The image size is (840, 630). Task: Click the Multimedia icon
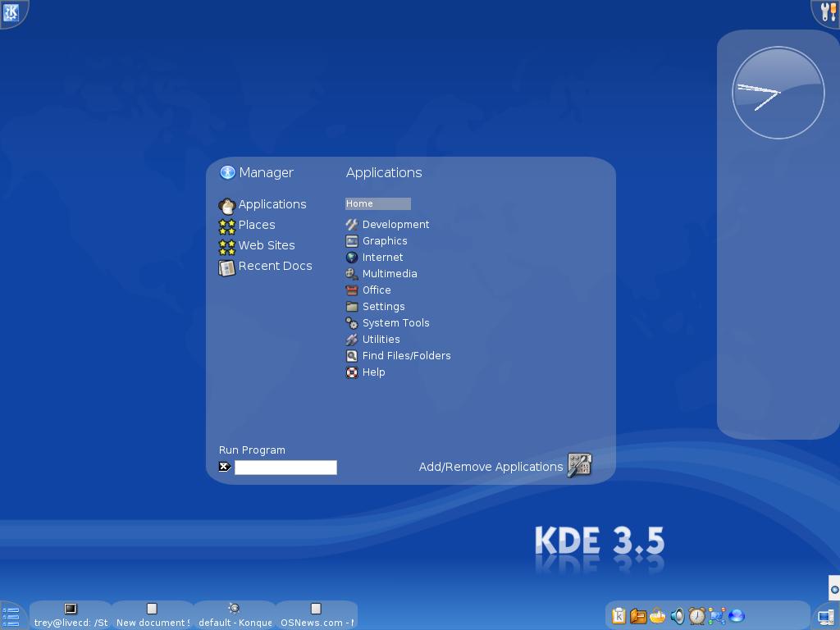(x=352, y=274)
